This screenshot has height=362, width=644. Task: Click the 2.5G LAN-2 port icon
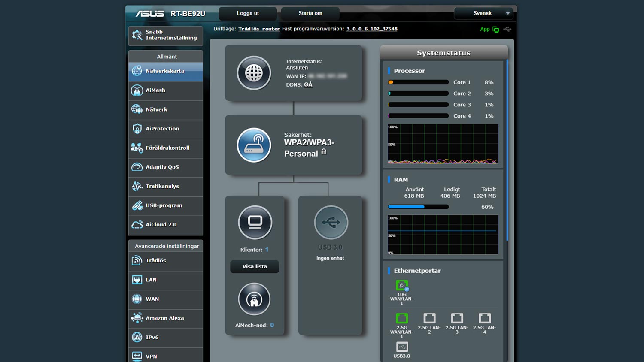(x=429, y=318)
